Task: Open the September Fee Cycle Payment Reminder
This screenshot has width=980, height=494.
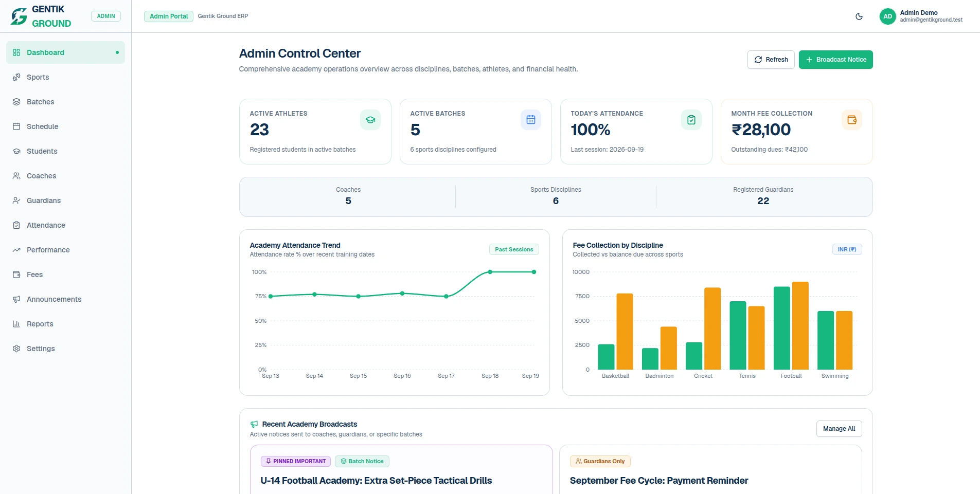Action: (x=659, y=481)
